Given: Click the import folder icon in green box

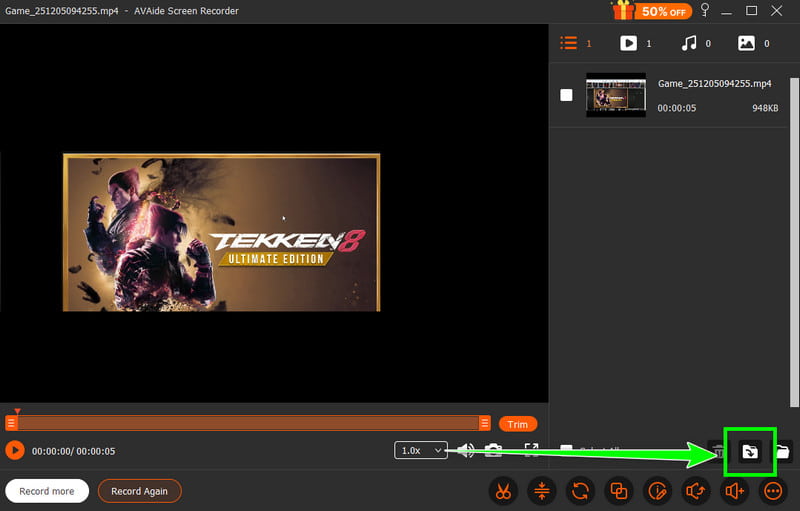Looking at the screenshot, I should point(749,452).
